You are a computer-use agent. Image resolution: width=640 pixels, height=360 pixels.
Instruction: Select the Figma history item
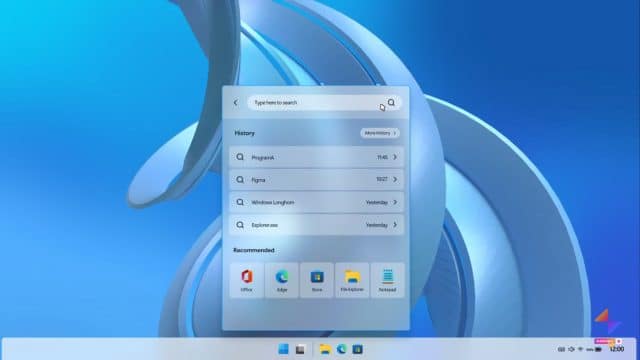click(316, 180)
